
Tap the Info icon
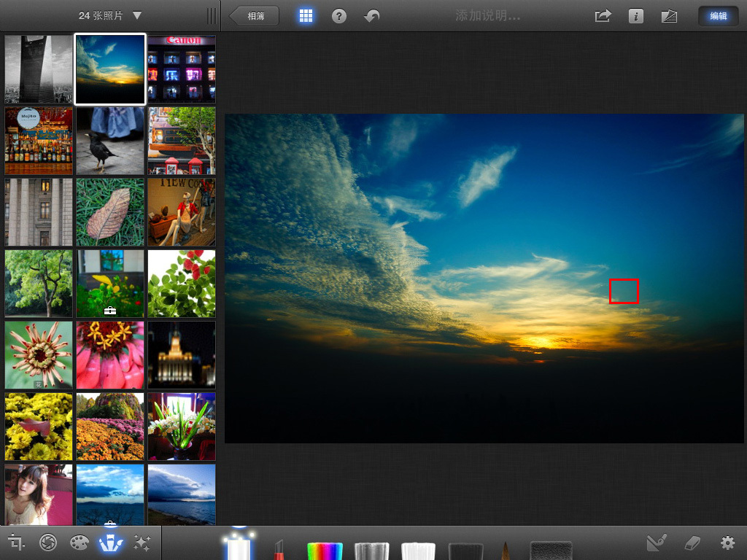(x=635, y=15)
